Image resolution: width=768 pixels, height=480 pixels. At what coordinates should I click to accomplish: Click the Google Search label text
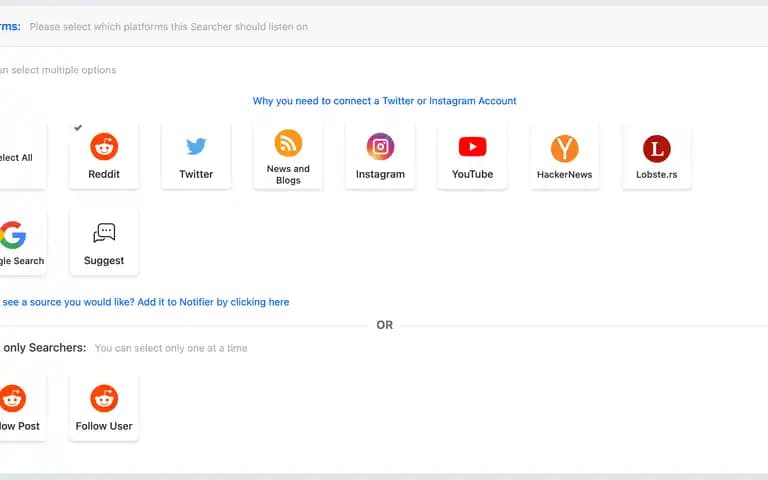(x=22, y=261)
